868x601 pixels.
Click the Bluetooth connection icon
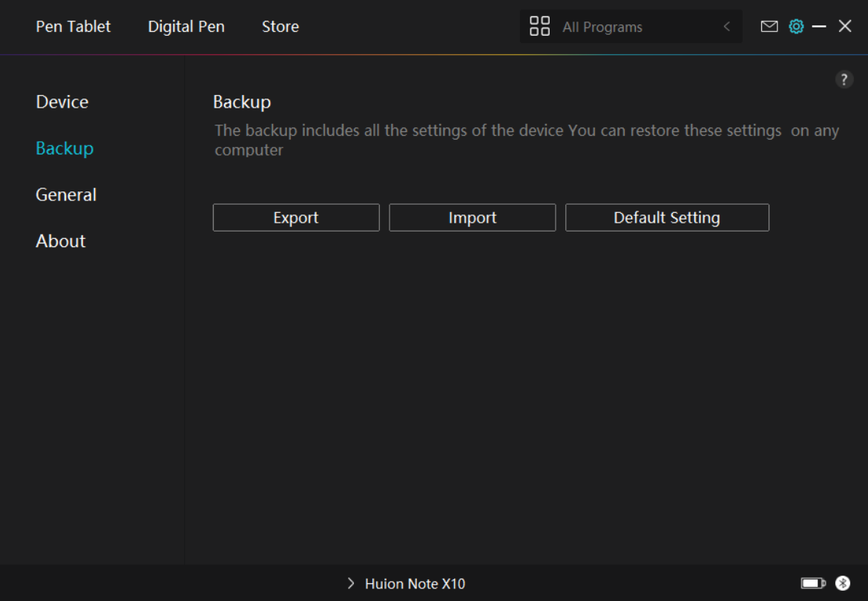pyautogui.click(x=842, y=584)
